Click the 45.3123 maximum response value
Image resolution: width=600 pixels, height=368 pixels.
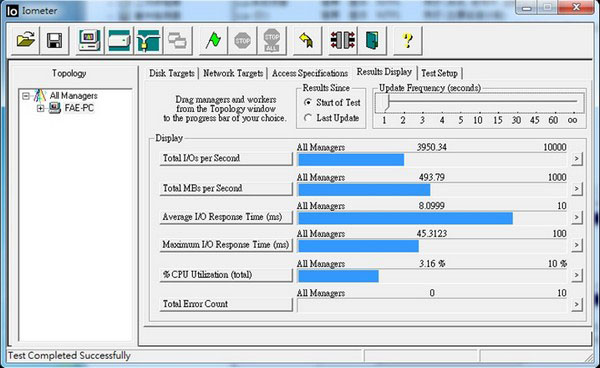click(432, 233)
